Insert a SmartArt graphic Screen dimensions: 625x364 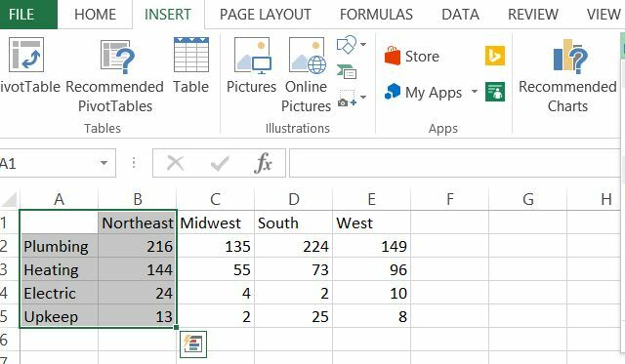point(347,72)
